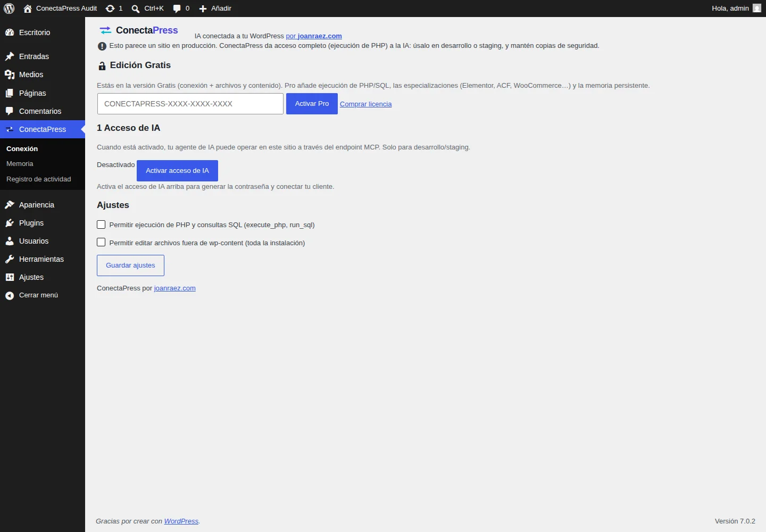Click the WordPress logo icon

tap(9, 9)
